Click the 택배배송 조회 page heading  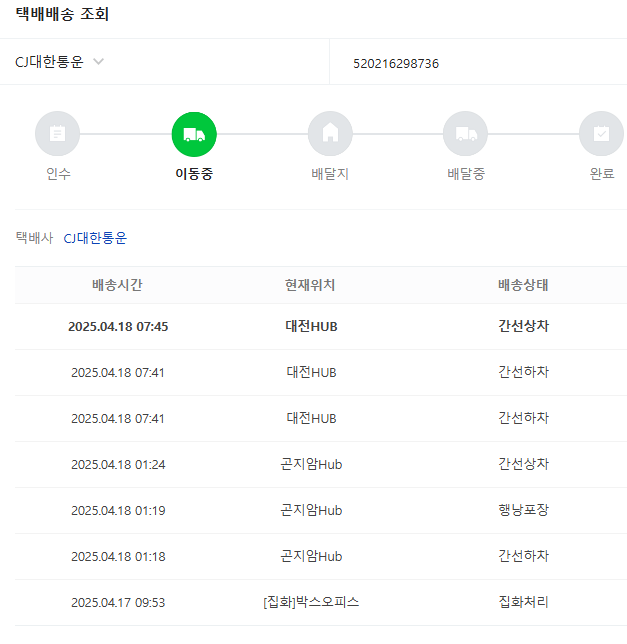pos(62,15)
